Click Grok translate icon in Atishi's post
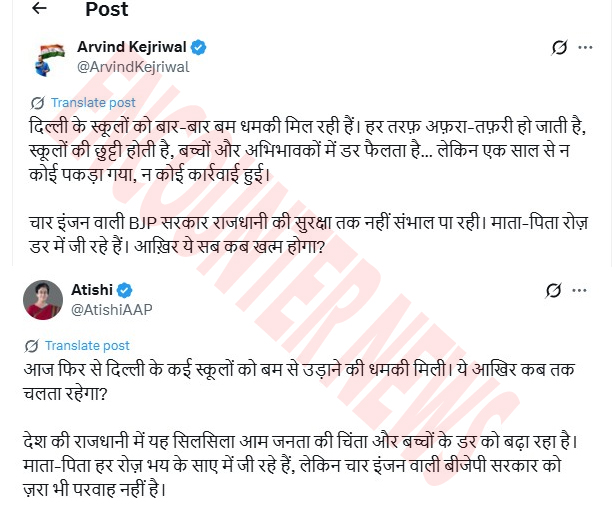This screenshot has height=510, width=613. 31,346
